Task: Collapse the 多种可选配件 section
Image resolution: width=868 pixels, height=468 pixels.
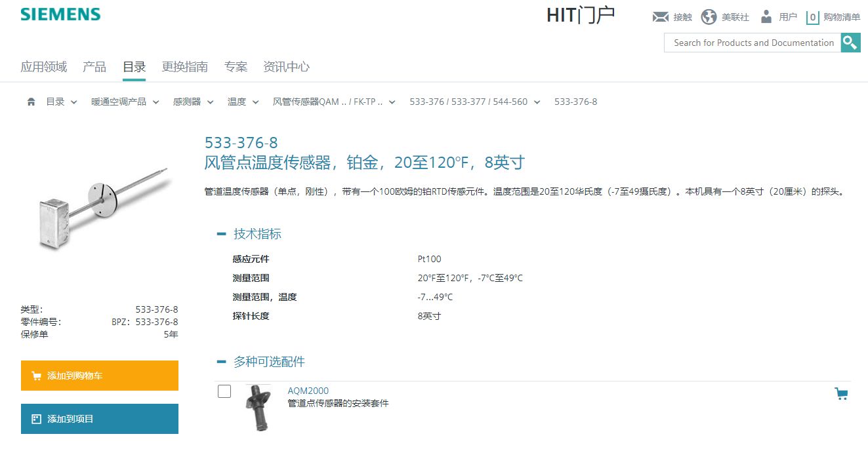Action: tap(222, 362)
